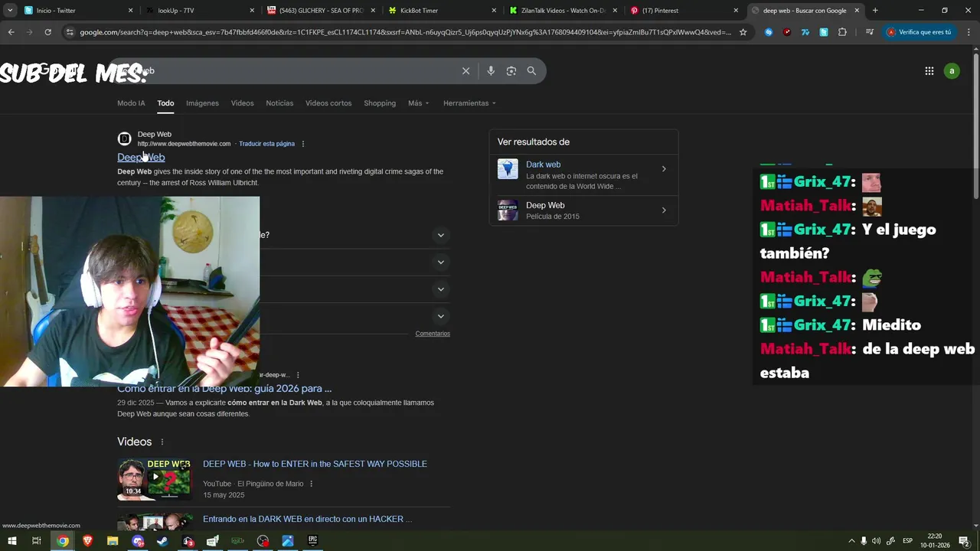Screen dimensions: 980x551
Task: Open the tab search dropdown arrow
Action: tap(10, 11)
